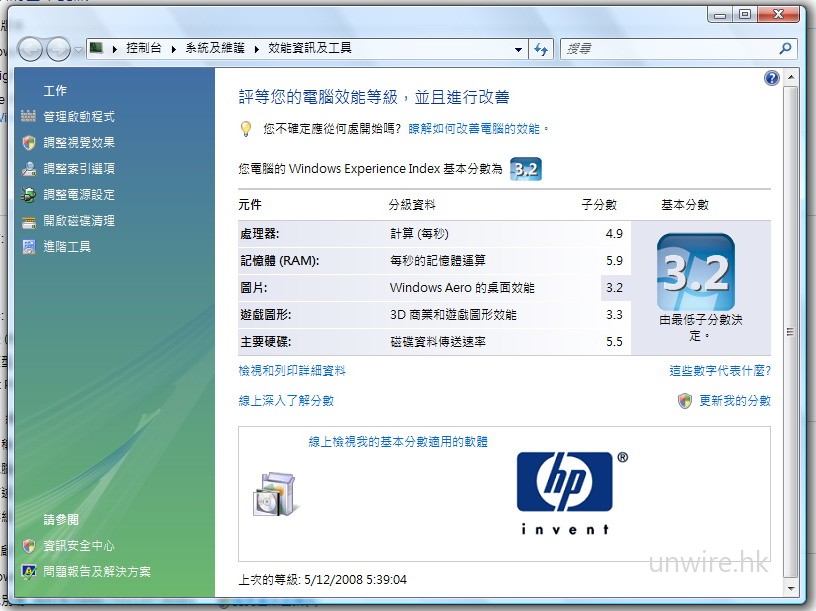Click the shield icon beside 更新我的分數
The image size is (816, 611).
[x=685, y=399]
